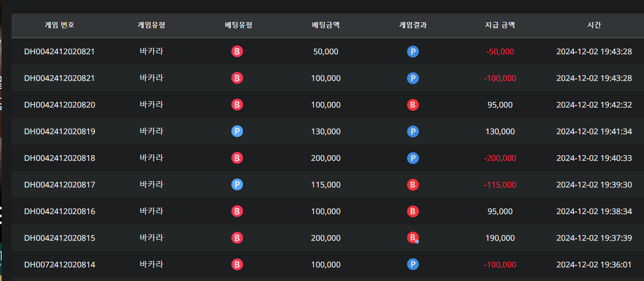This screenshot has height=281, width=644.
Task: Click the red B bet icon at 19:42:32 row
Action: 237,104
